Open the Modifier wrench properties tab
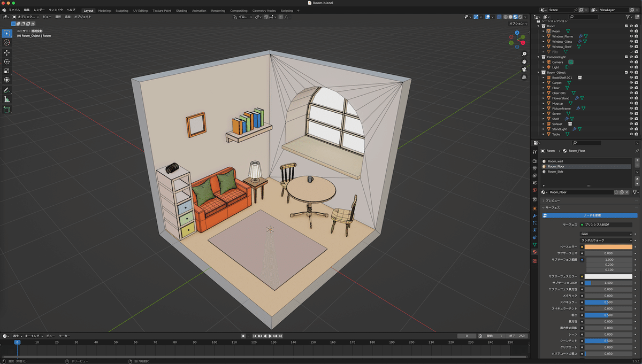This screenshot has width=642, height=364. [534, 215]
